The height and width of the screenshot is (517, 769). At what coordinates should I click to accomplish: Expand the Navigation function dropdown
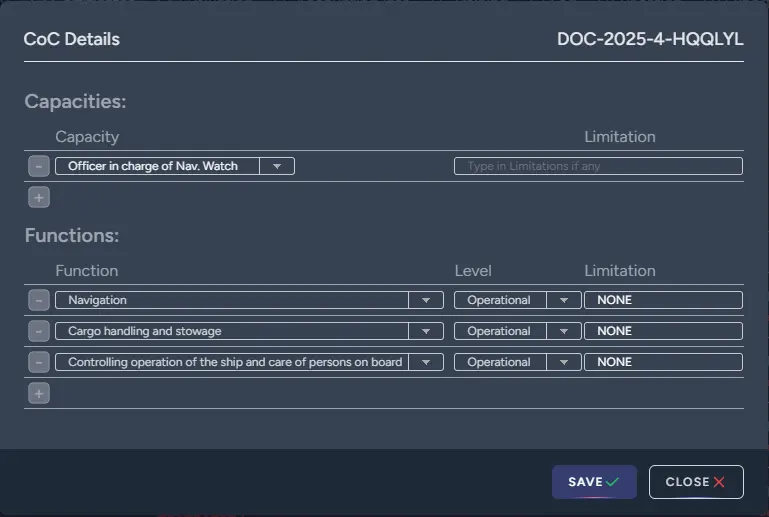click(x=426, y=300)
